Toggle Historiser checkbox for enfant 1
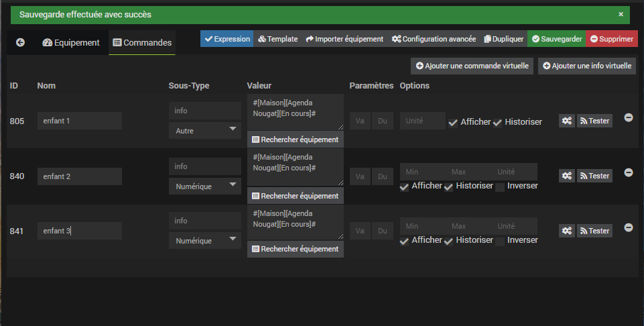The width and height of the screenshot is (644, 326). pyautogui.click(x=497, y=123)
